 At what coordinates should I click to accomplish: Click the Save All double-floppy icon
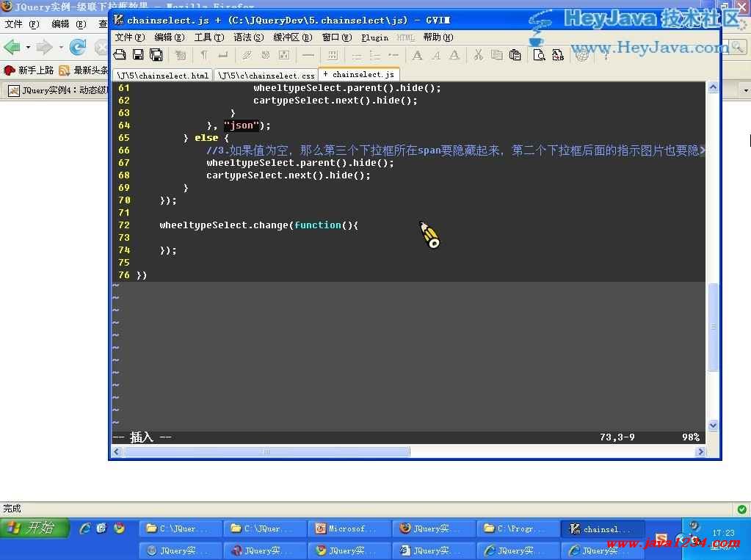coord(156,55)
